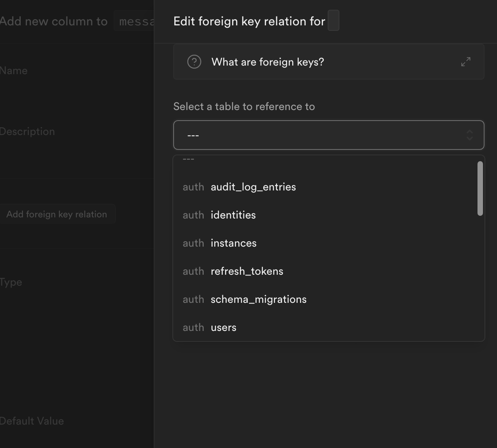This screenshot has height=448, width=497.
Task: Choose auth users table
Action: point(223,327)
